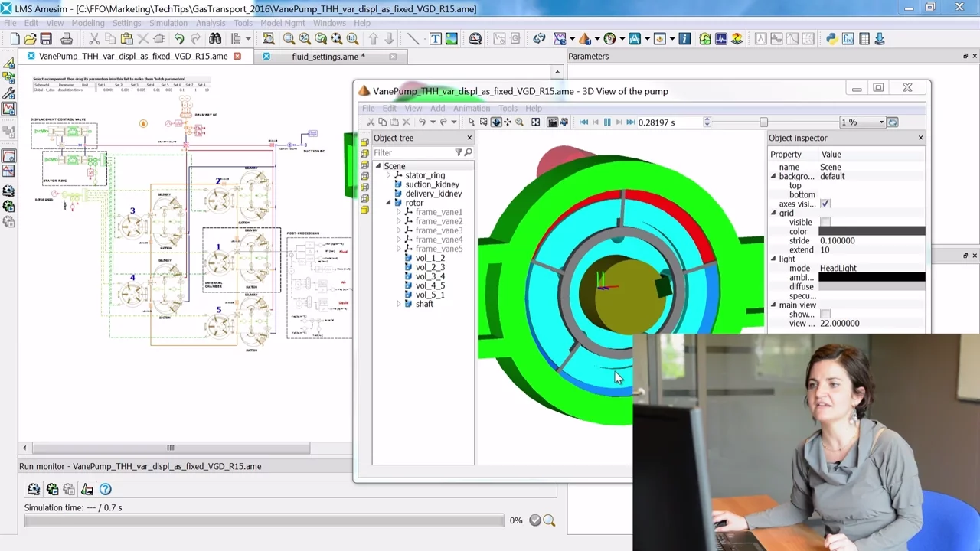Expand the stator_ring tree node
This screenshot has height=551, width=980.
click(x=388, y=175)
